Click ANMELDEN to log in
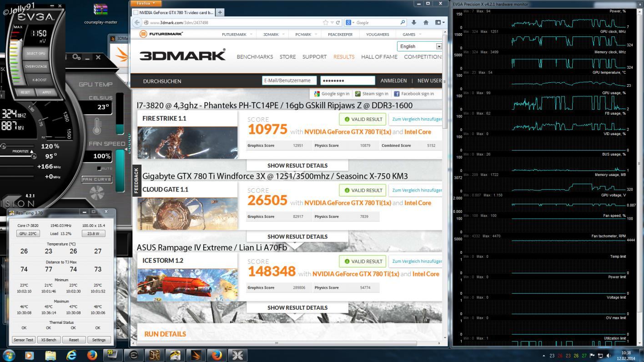The width and height of the screenshot is (644, 362). point(393,80)
